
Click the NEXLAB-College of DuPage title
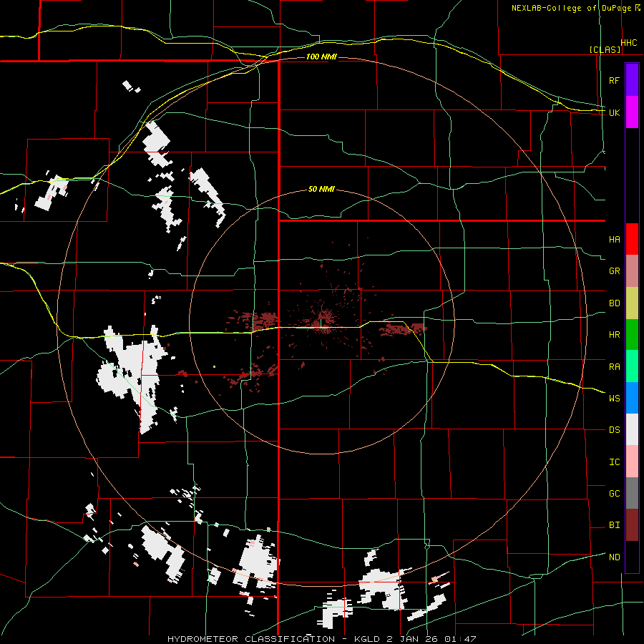571,8
